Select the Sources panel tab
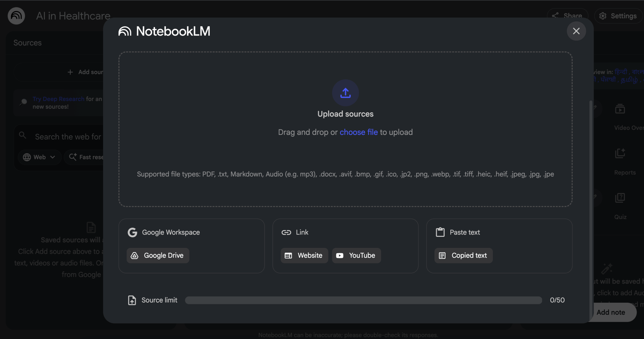 (27, 43)
